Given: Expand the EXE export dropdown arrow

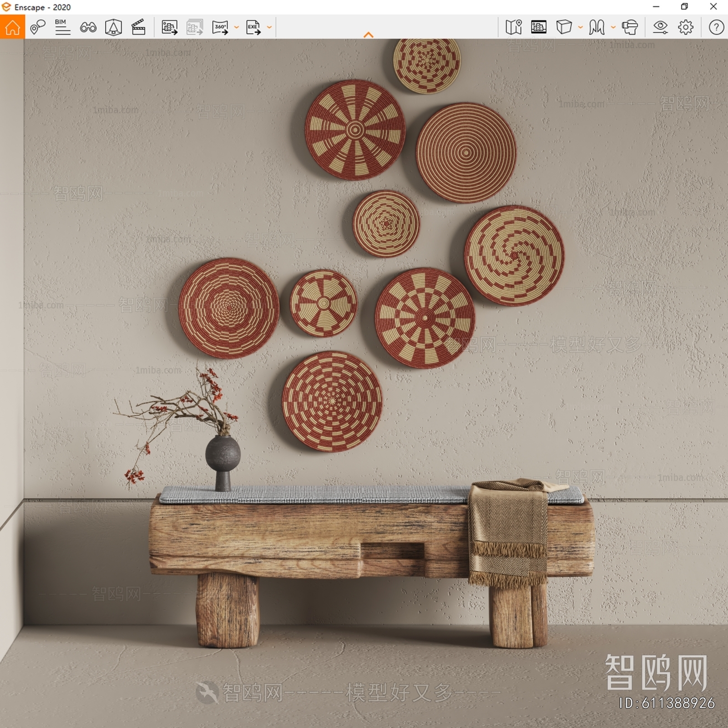Looking at the screenshot, I should tap(269, 28).
